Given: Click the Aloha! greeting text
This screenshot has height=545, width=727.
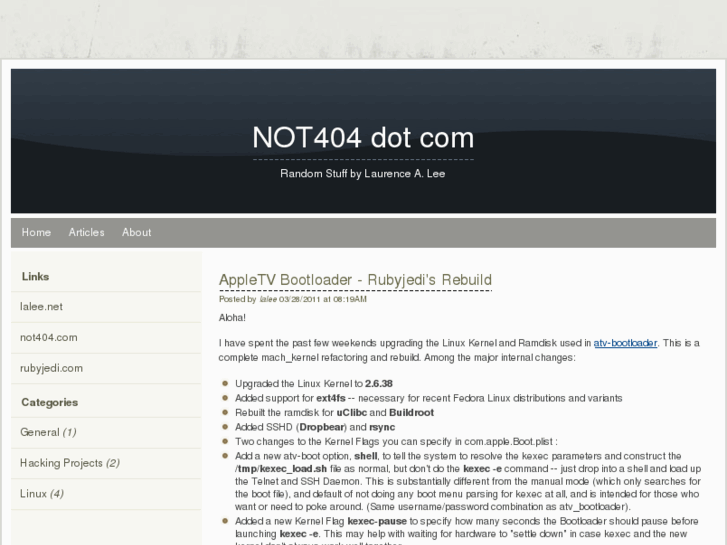Looking at the screenshot, I should (x=232, y=318).
